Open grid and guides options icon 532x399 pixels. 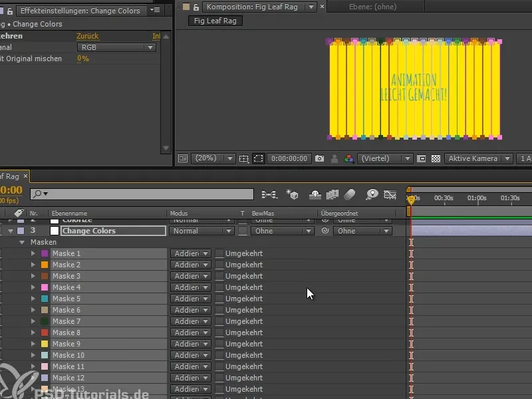[243, 158]
